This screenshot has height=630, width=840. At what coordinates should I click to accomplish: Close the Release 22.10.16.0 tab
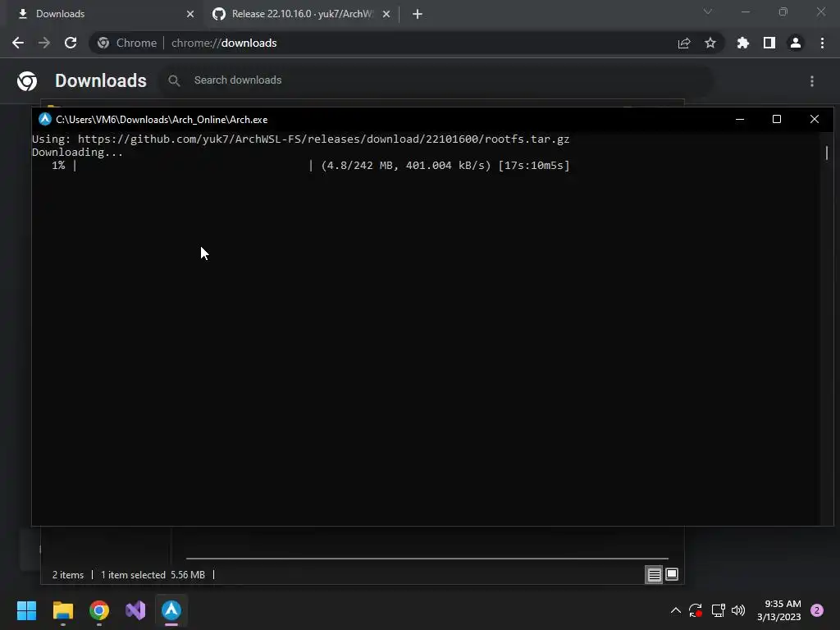386,14
